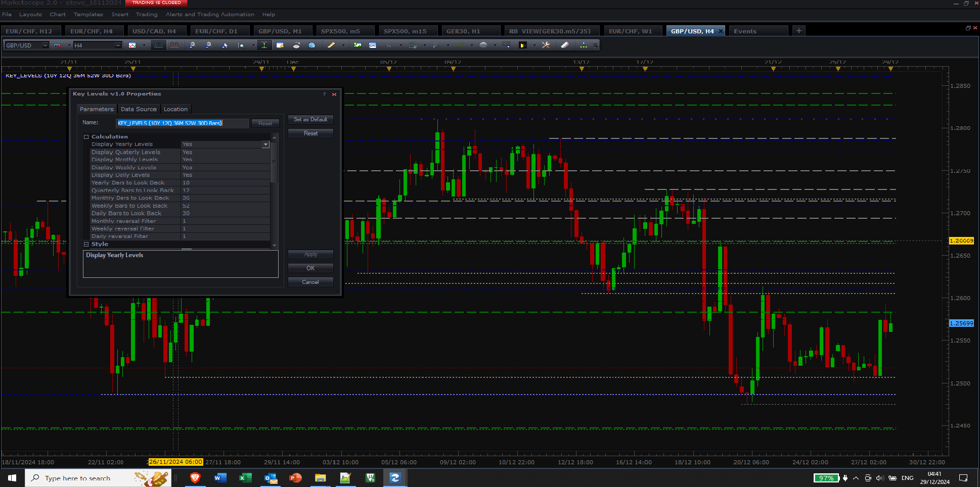Click the zoom out magnifier icon
The width and height of the screenshot is (980, 487).
209,45
